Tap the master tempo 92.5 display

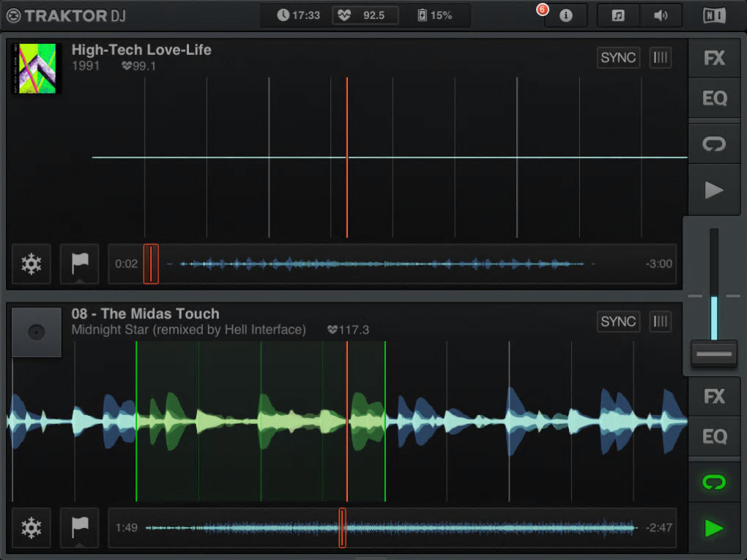coord(365,15)
